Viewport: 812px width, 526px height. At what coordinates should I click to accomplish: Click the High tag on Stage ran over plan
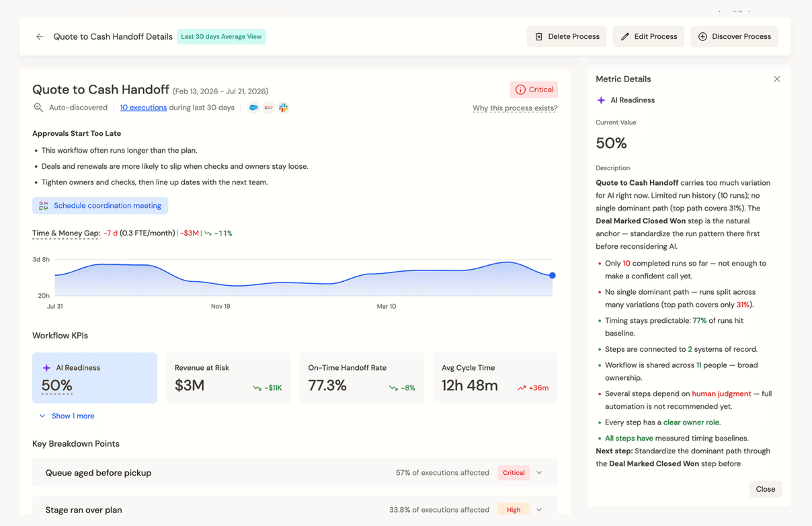[514, 510]
